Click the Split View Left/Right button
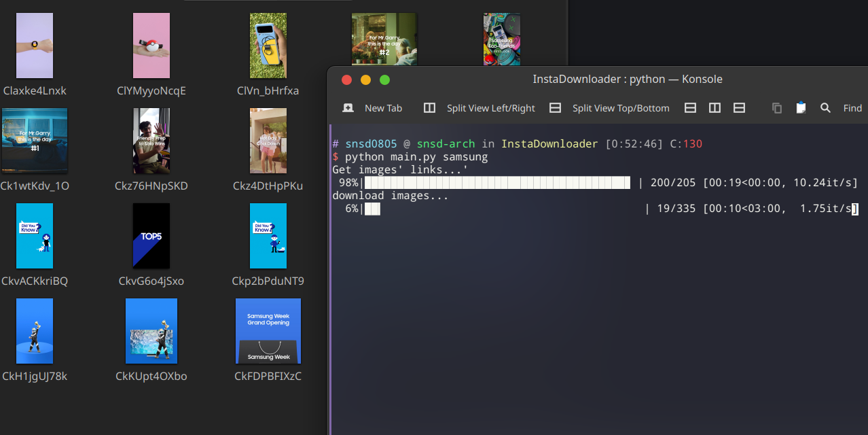 pyautogui.click(x=480, y=108)
